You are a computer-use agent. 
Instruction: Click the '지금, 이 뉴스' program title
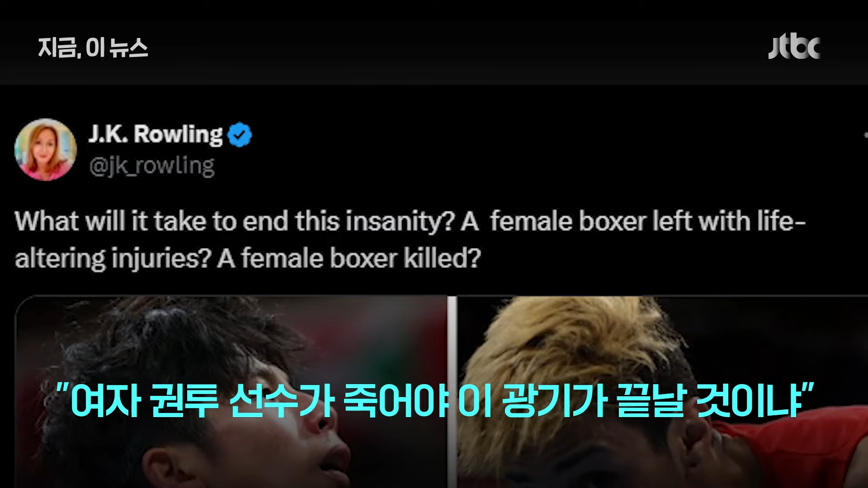point(93,48)
